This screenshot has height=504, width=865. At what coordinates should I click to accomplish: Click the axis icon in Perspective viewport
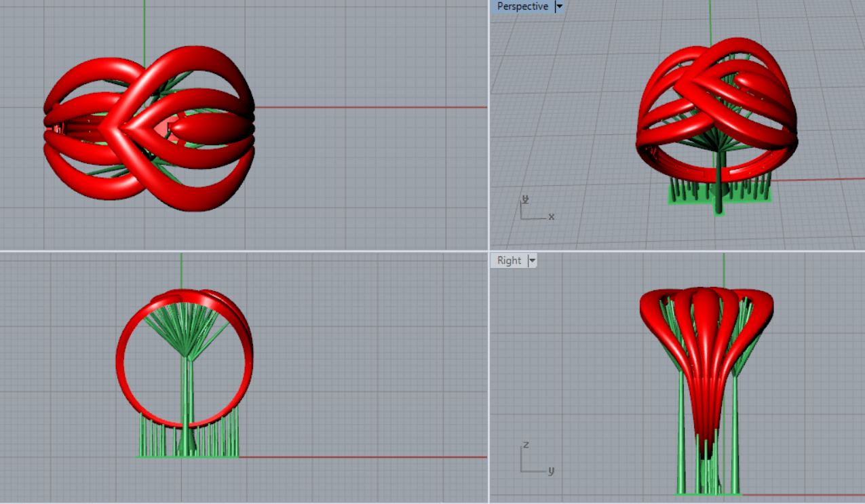pyautogui.click(x=534, y=210)
